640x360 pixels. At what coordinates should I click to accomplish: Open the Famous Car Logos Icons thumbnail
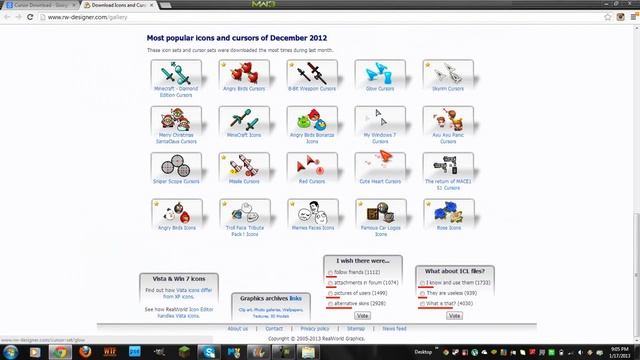click(380, 213)
